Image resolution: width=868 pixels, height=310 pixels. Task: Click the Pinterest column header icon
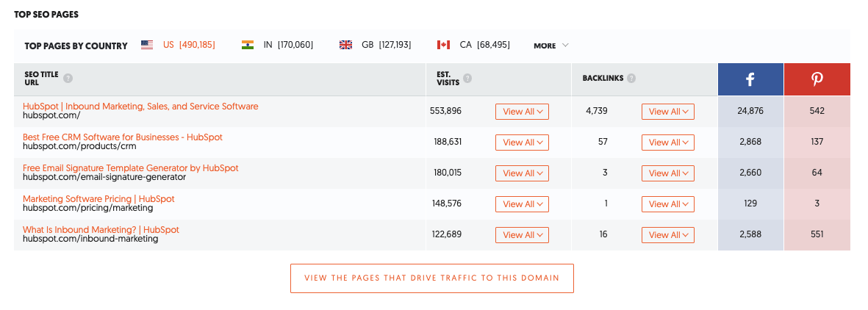[x=817, y=80]
